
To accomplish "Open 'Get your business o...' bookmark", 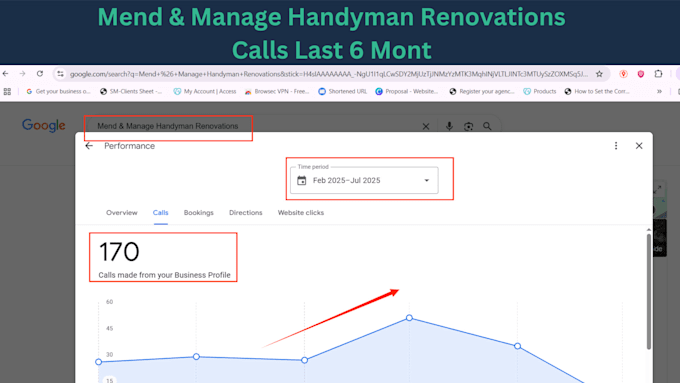I will (x=59, y=92).
